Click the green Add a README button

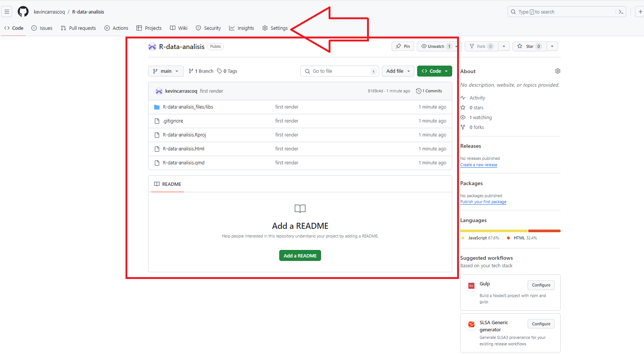pos(300,256)
